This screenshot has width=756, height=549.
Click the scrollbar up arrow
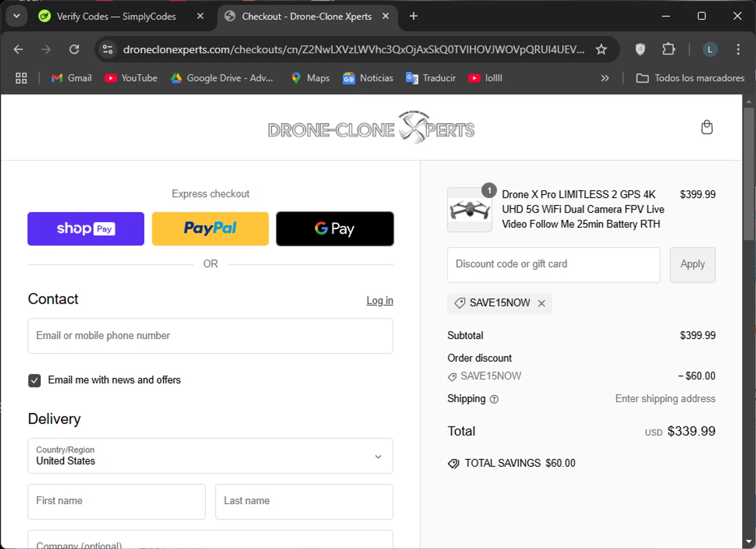749,101
